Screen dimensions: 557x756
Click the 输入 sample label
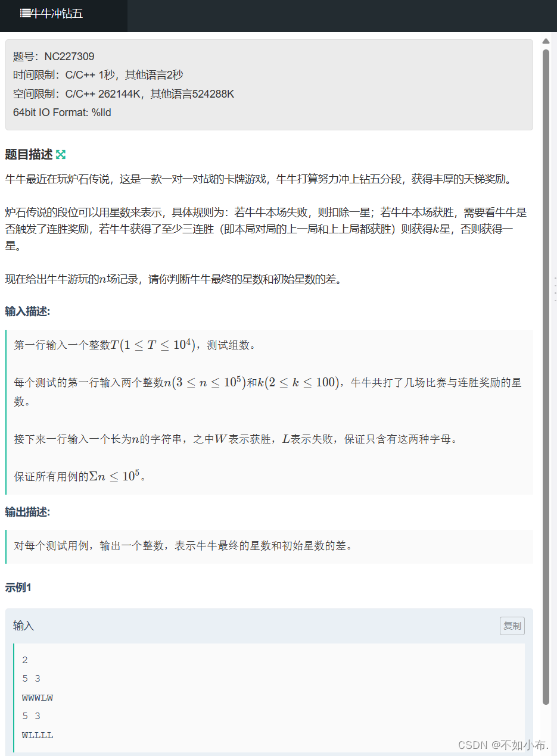(x=24, y=626)
